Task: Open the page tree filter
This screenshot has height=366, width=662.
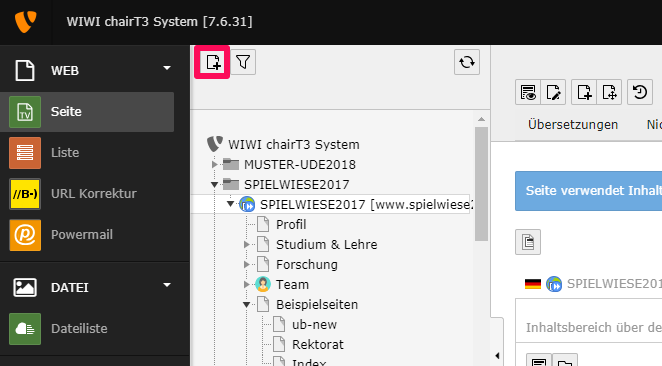Action: (x=243, y=62)
